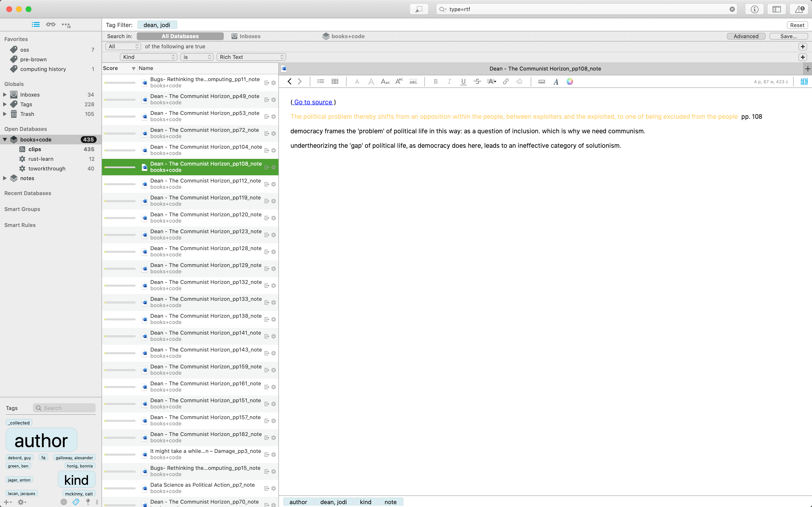Image resolution: width=812 pixels, height=507 pixels.
Task: Insert a table from the toolbar
Action: pos(335,82)
